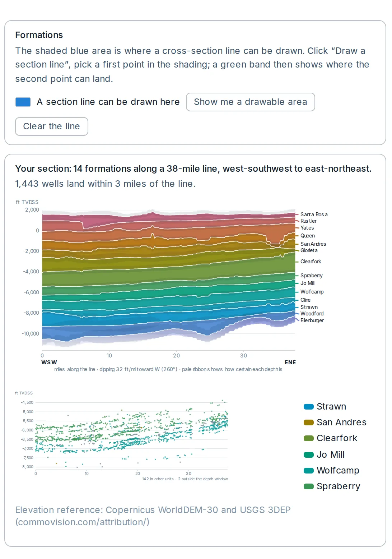Click the Santa Rosa formation label
The image size is (392, 559).
point(314,214)
